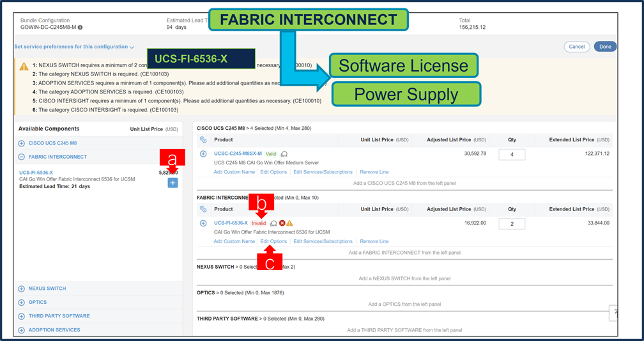Click the Available Components heading
644x341 pixels.
tap(49, 129)
